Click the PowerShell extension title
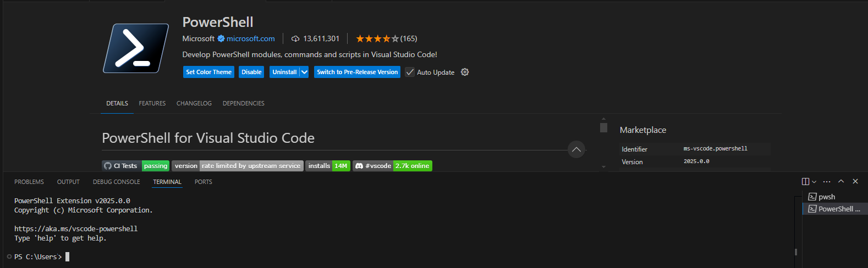The height and width of the screenshot is (268, 868). [218, 22]
